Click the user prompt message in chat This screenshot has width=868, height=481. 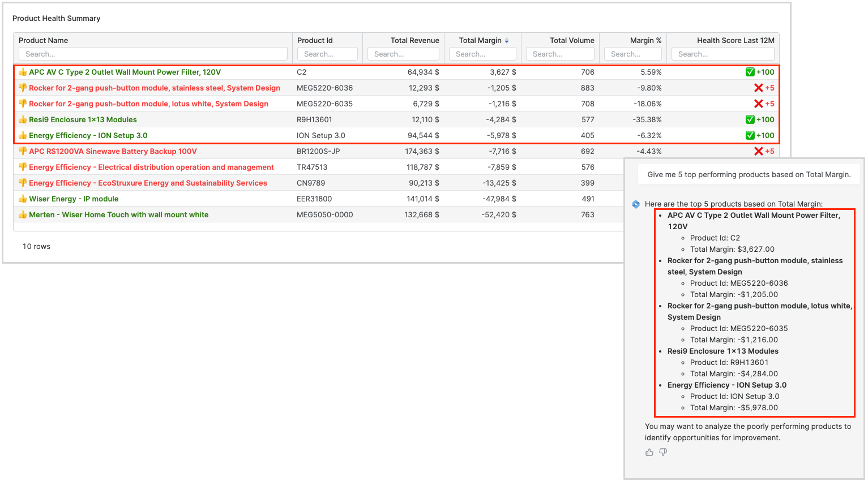[x=749, y=174]
